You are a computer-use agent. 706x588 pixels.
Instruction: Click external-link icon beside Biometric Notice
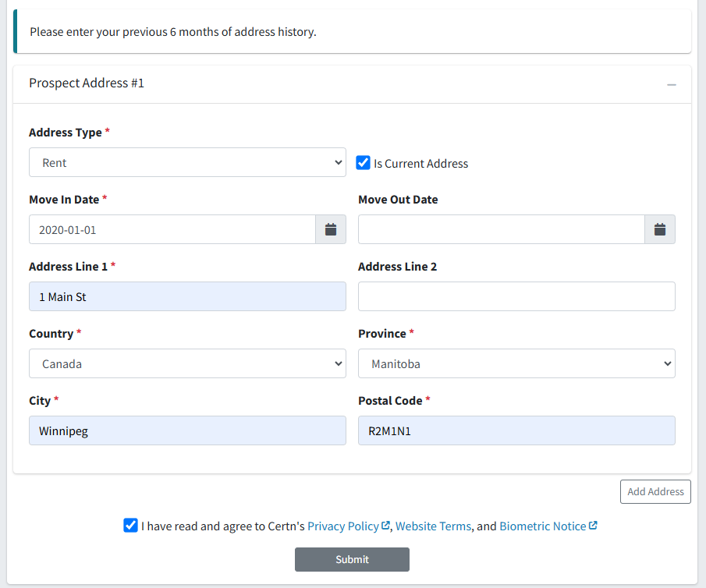pyautogui.click(x=593, y=526)
